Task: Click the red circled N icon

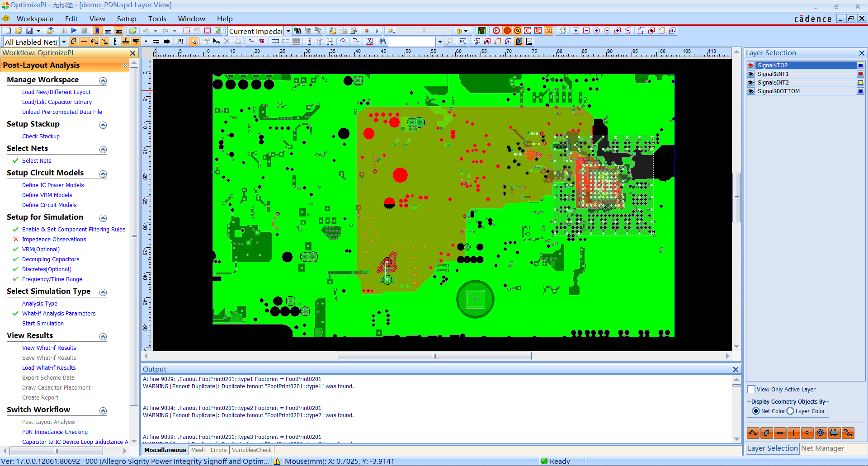Action: pos(496,31)
